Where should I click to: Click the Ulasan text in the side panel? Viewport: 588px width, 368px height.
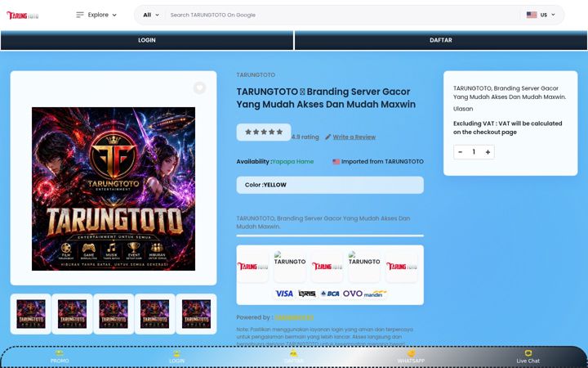(x=463, y=109)
